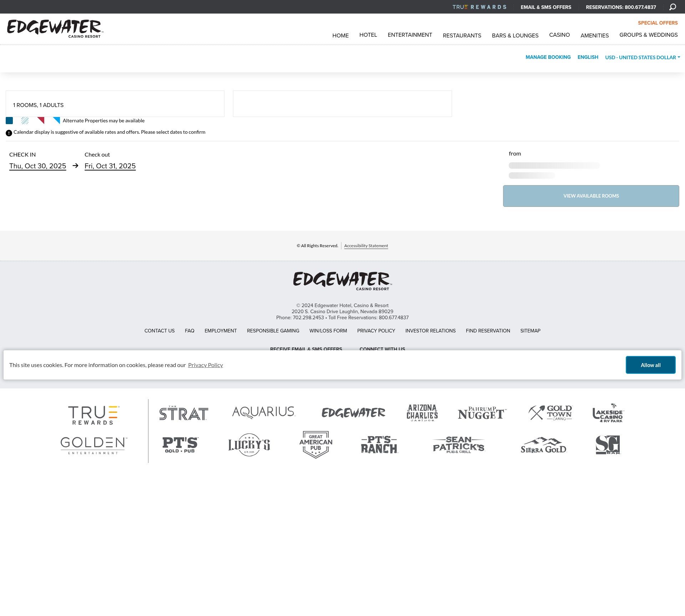
Task: Open The STRAT property logo
Action: (184, 413)
